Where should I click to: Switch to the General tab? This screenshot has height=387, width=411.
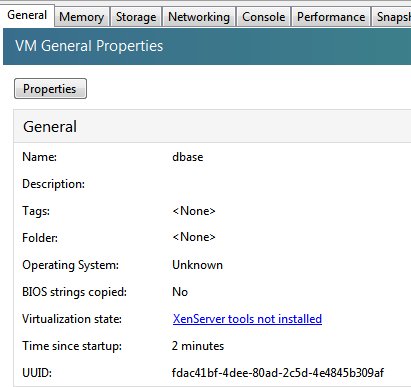(27, 15)
